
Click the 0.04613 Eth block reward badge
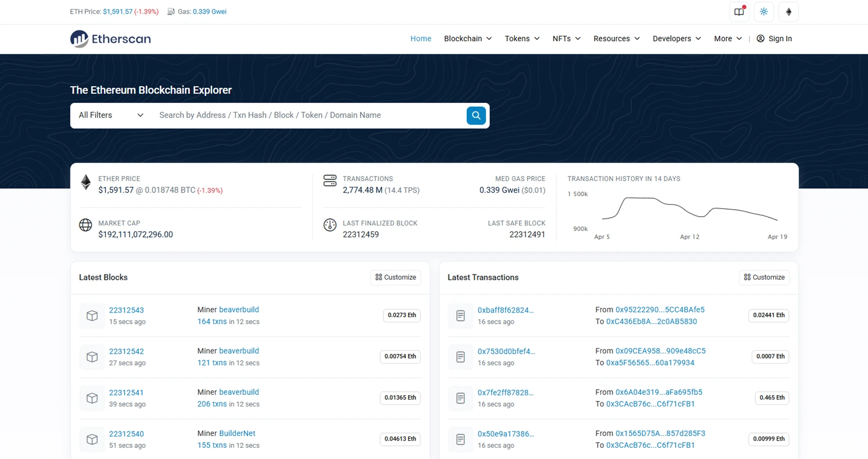pyautogui.click(x=400, y=439)
